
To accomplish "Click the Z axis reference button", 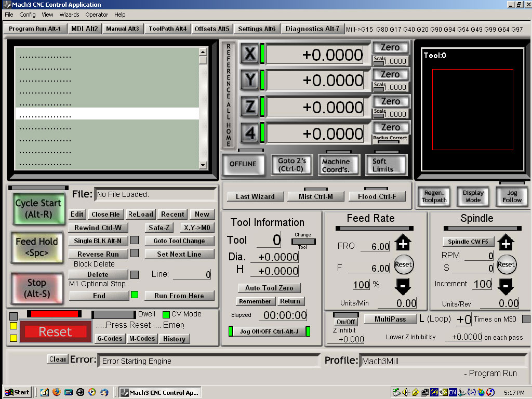I will pos(250,107).
